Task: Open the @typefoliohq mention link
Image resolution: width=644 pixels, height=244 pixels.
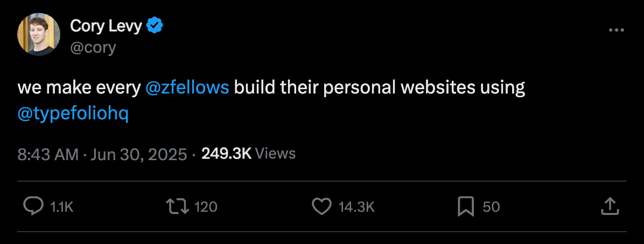Action: [x=73, y=115]
